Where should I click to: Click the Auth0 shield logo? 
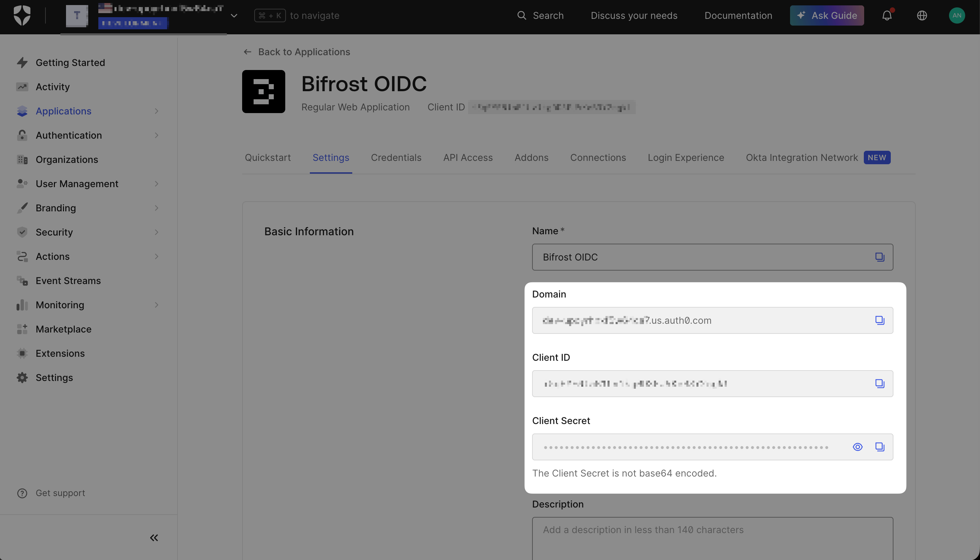point(22,15)
